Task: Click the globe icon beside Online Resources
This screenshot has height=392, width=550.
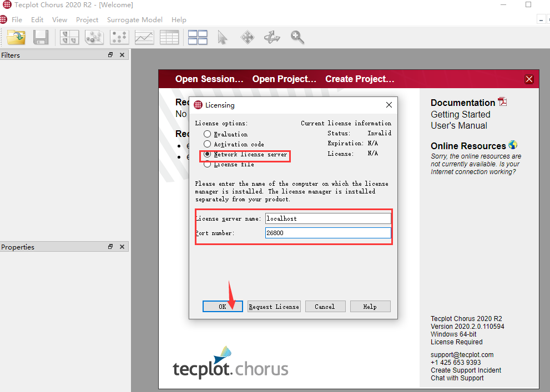Action: (513, 145)
